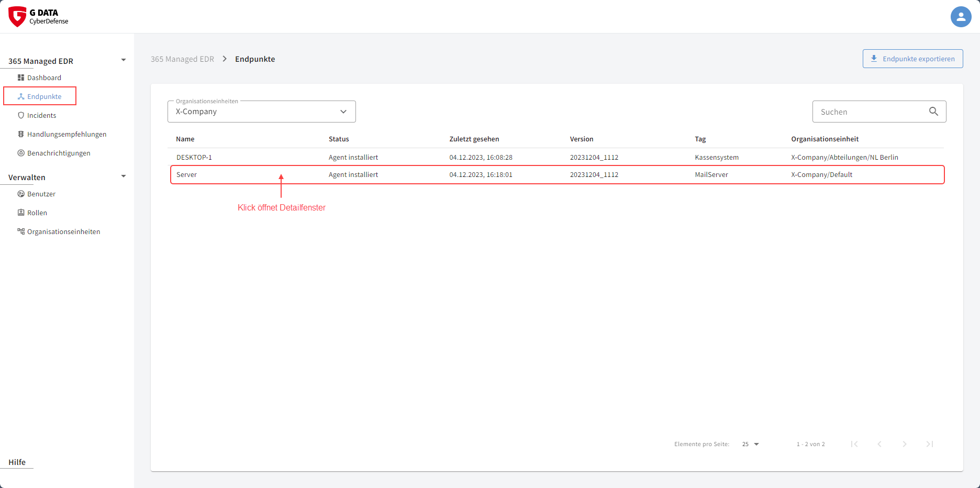The height and width of the screenshot is (488, 980).
Task: Click the Tag column header
Action: (x=700, y=139)
